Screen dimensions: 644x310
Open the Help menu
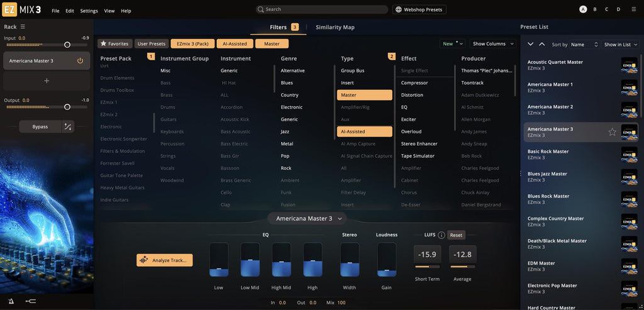point(126,11)
